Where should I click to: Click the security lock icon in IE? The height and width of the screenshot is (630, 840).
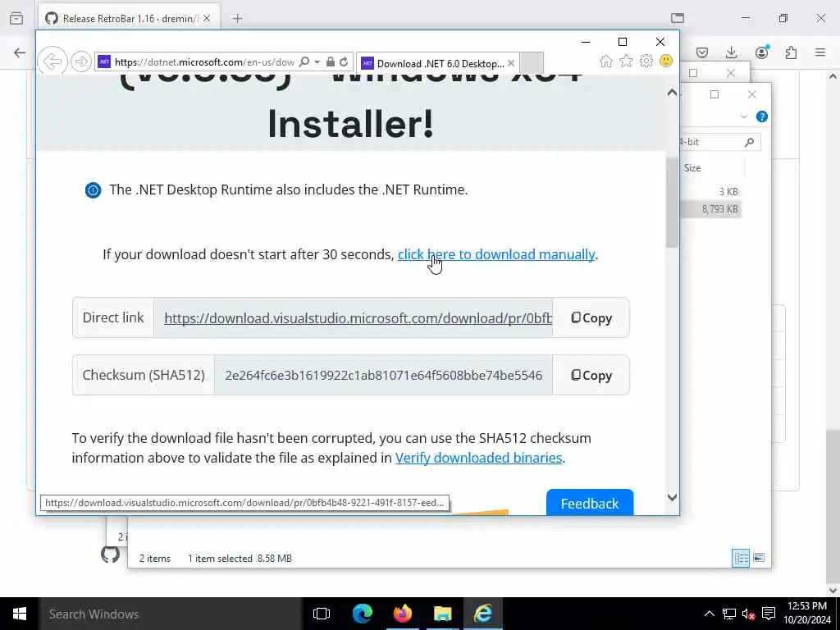(331, 62)
